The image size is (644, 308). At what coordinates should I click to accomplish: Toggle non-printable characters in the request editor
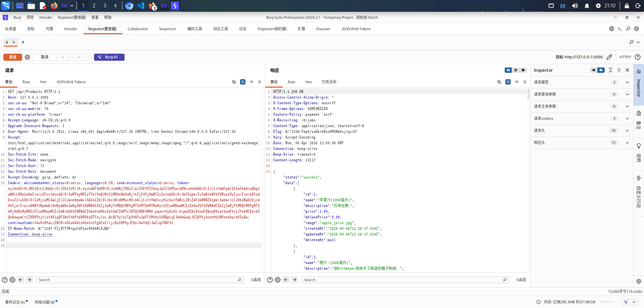(x=234, y=82)
